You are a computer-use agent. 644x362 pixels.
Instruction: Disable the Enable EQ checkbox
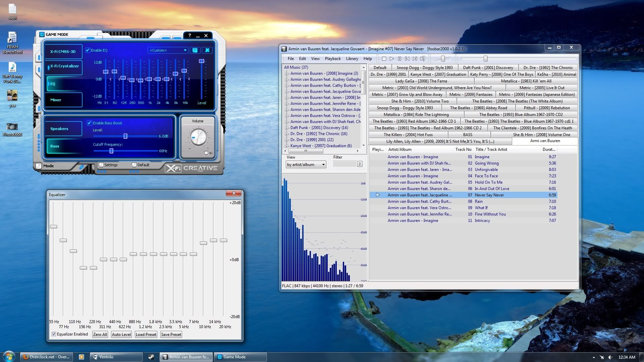[88, 50]
